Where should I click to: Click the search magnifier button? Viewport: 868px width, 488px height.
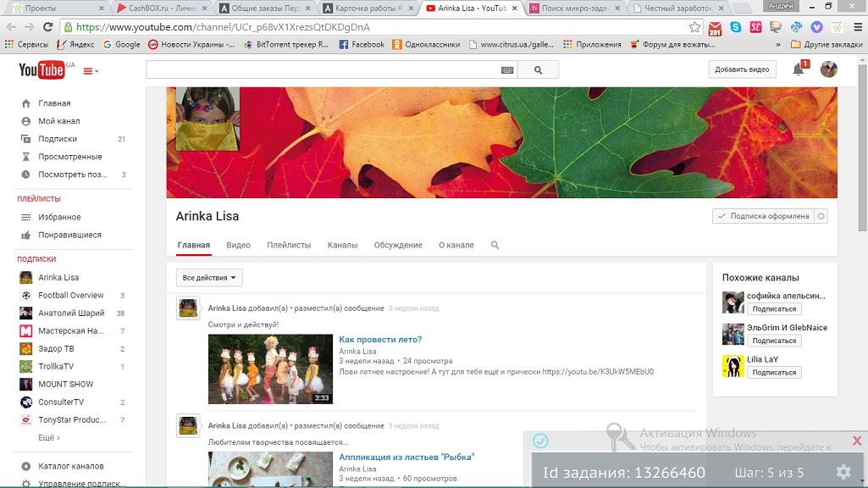[538, 70]
